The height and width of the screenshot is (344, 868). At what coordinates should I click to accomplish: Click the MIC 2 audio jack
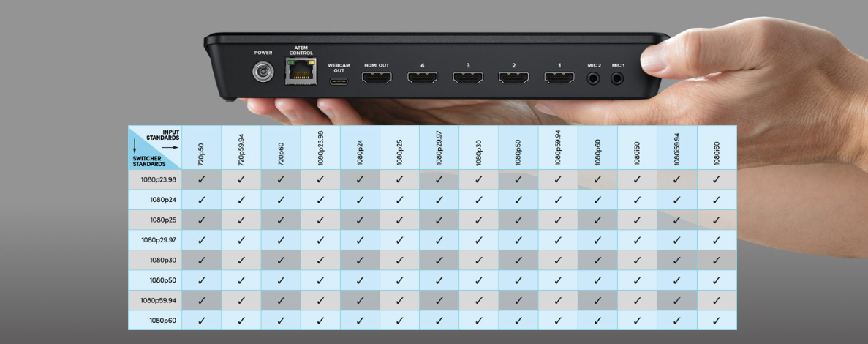[594, 78]
